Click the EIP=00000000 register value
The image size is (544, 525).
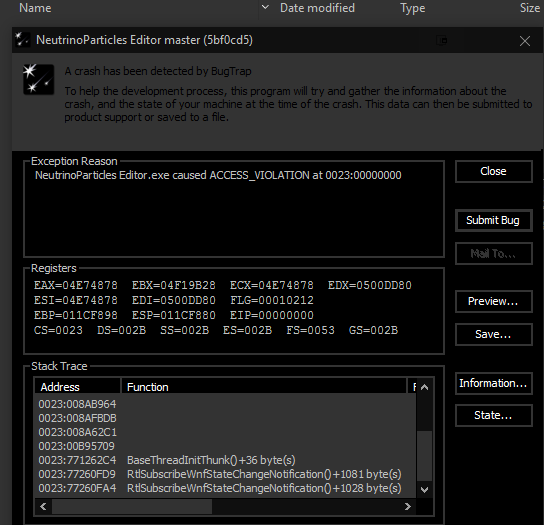[x=272, y=315]
